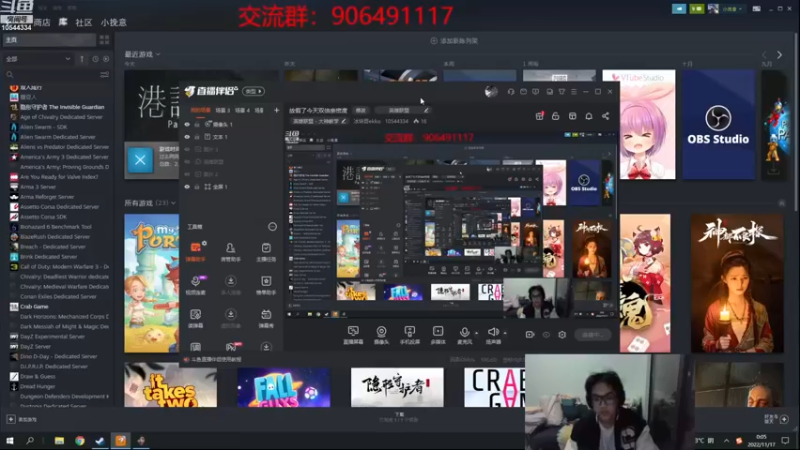
Task: Click the Steam library search magnifier icon
Action: coord(10,74)
